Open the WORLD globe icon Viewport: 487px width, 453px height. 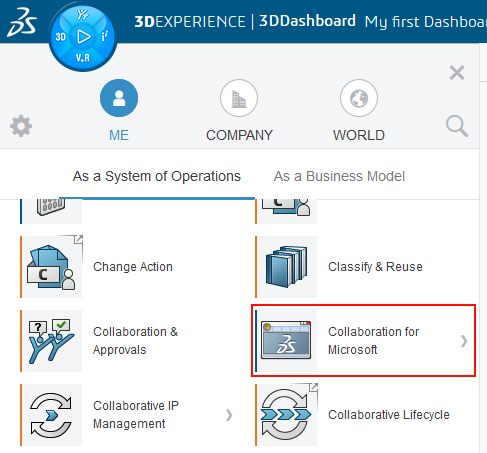[359, 98]
